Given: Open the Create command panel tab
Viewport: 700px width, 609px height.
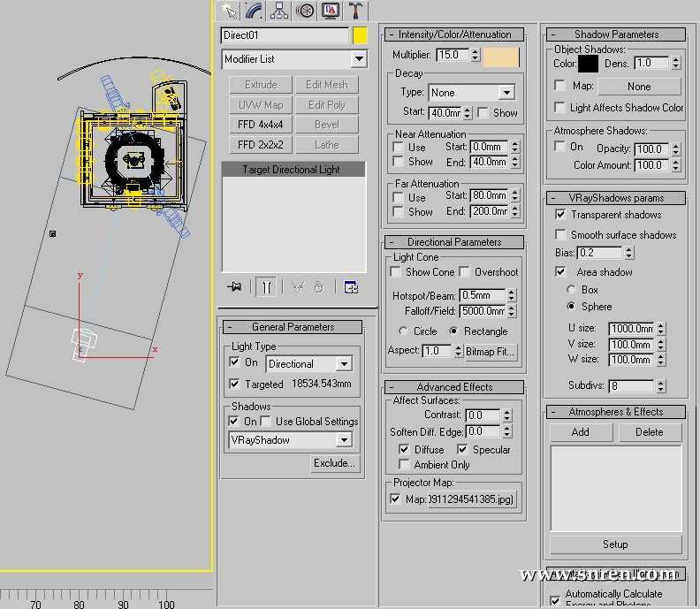Looking at the screenshot, I should [229, 11].
